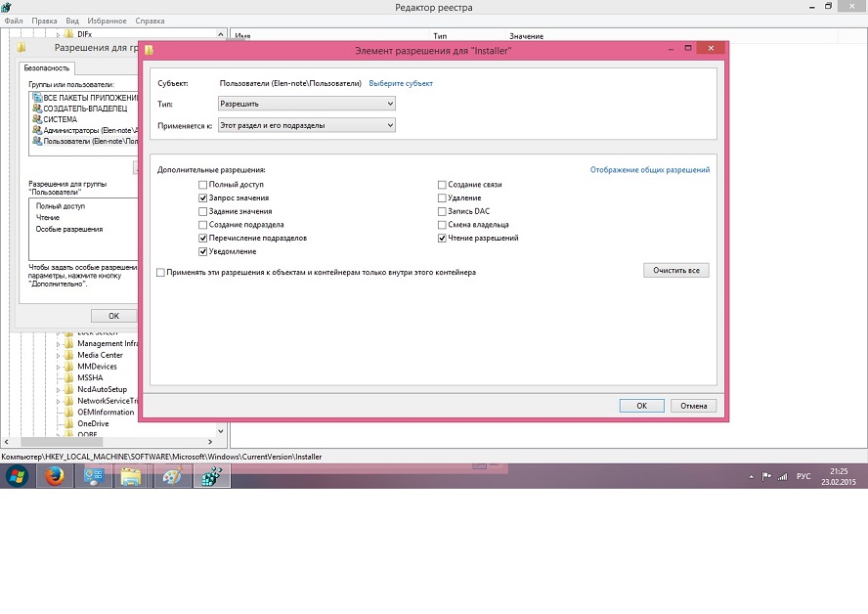
Task: Uncheck Чтение разрешений permission
Action: 442,238
